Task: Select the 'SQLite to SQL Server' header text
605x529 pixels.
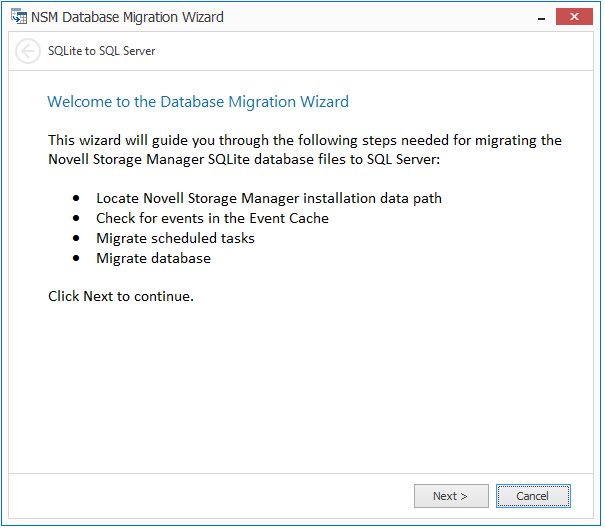Action: 101,51
